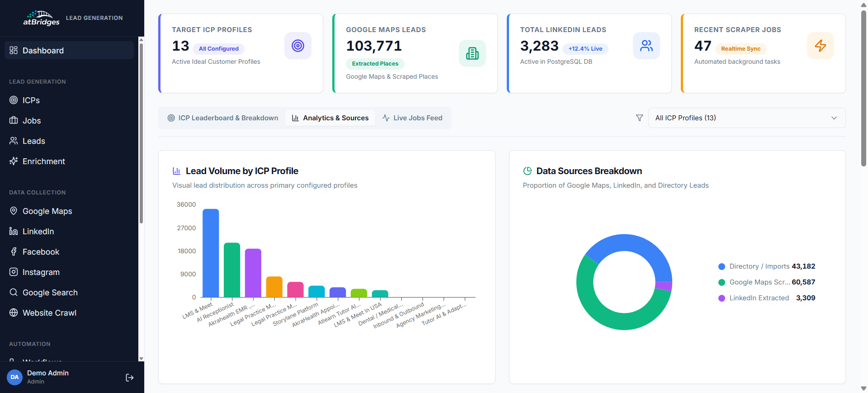Click the bar chart icon beside Lead Volume title
The width and height of the screenshot is (868, 393).
point(176,171)
